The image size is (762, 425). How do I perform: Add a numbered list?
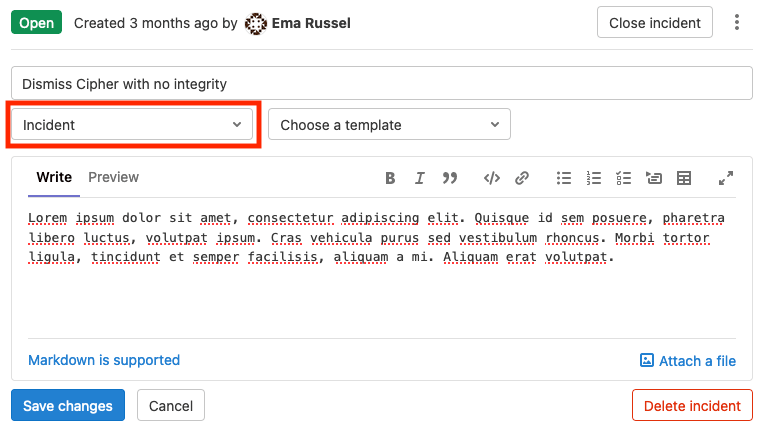(594, 178)
